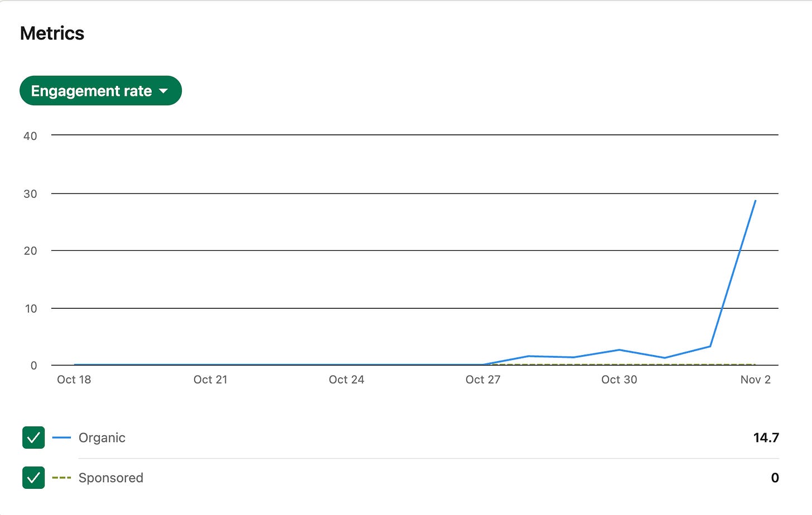Click the 10 y-axis label
Image resolution: width=812 pixels, height=515 pixels.
(x=31, y=309)
